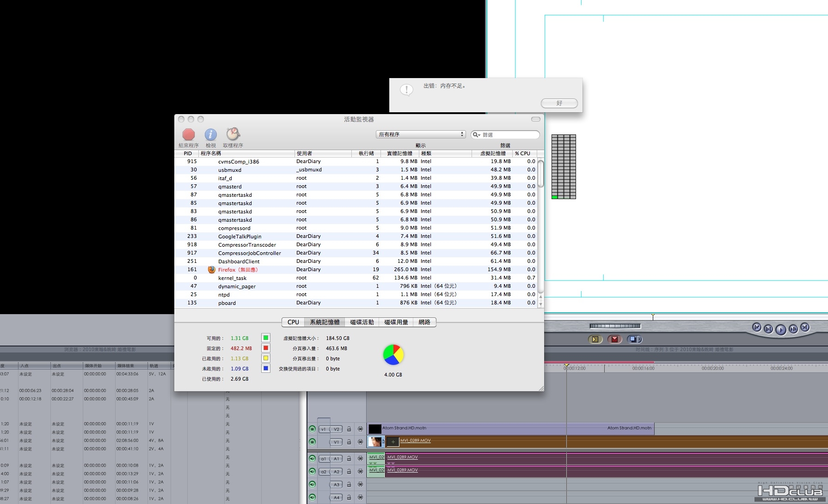Click the Sample Process magnifier icon
Screen dimensions: 828x504
coord(233,134)
